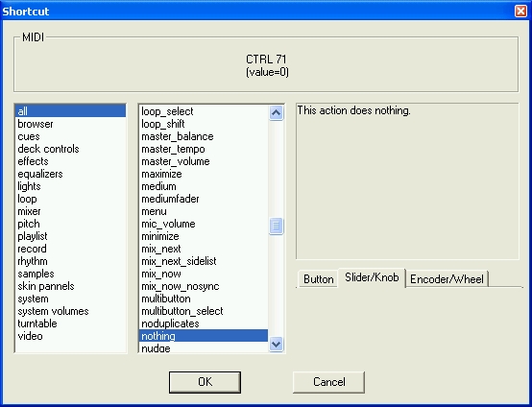This screenshot has width=532, height=407.
Task: Choose the 'system volumes' category
Action: (x=53, y=311)
